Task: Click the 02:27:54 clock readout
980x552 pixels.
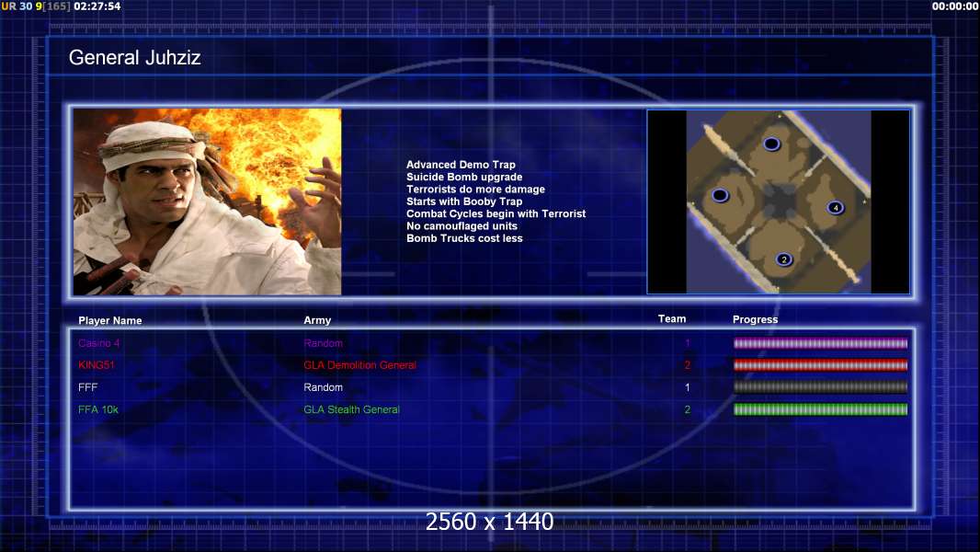Action: [97, 6]
